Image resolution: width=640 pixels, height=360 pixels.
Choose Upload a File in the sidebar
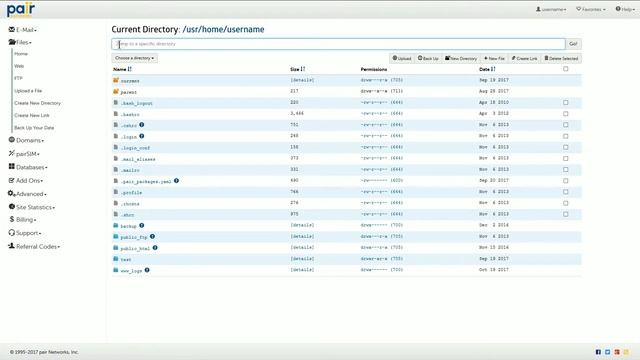point(28,91)
